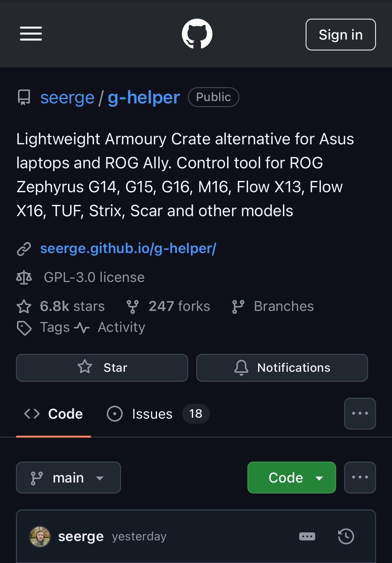
Task: Open the hamburger navigation menu
Action: click(x=31, y=34)
